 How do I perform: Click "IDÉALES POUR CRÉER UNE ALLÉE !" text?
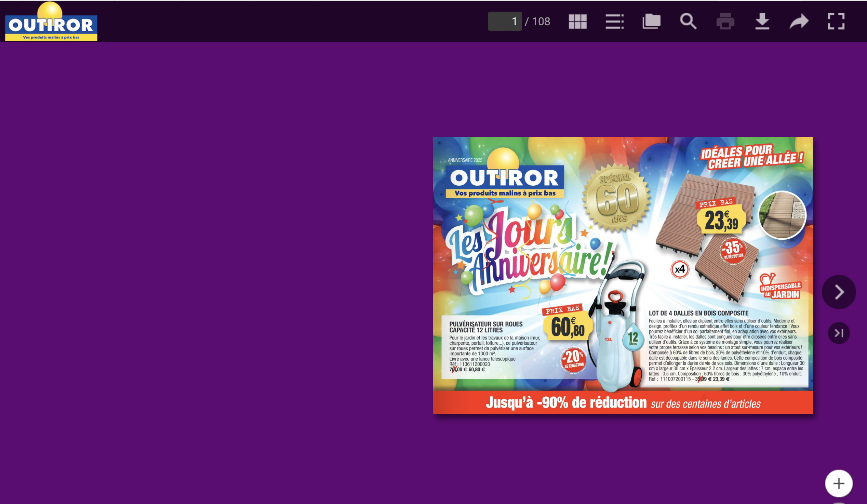click(x=752, y=157)
